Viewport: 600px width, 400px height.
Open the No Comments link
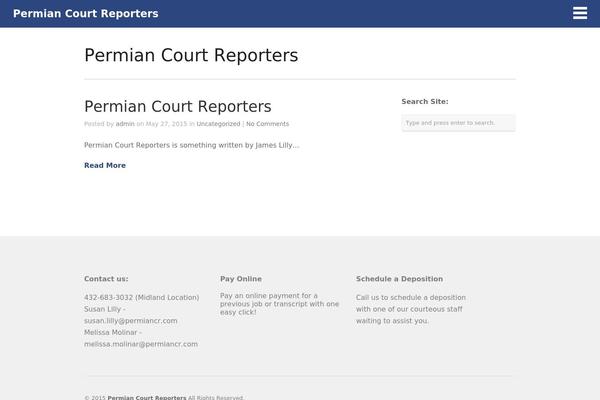point(267,124)
